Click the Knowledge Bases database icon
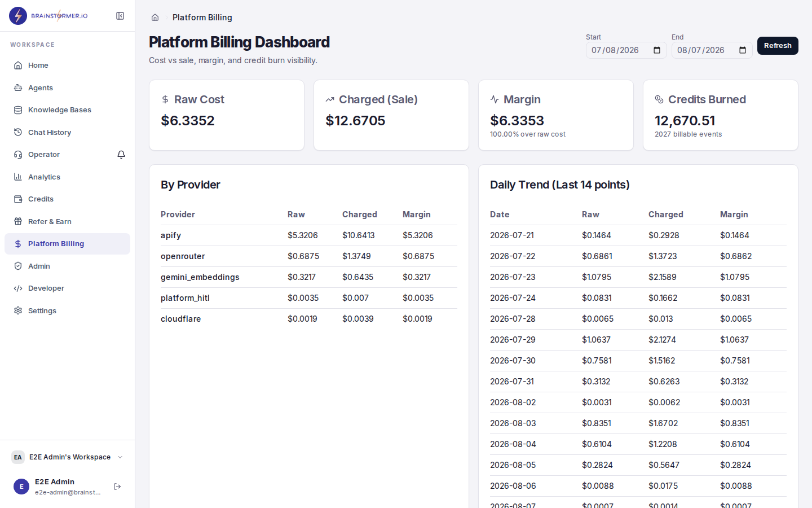 click(18, 110)
